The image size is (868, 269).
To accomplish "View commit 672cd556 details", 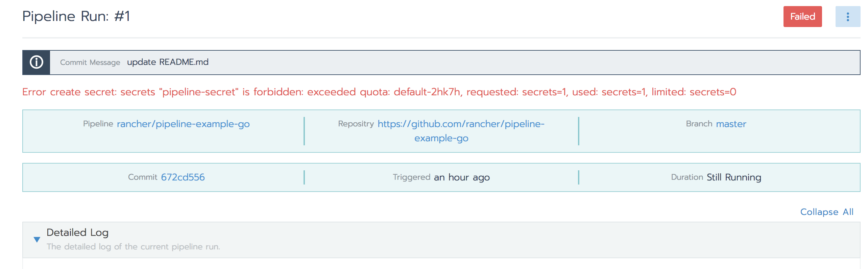I will (183, 177).
